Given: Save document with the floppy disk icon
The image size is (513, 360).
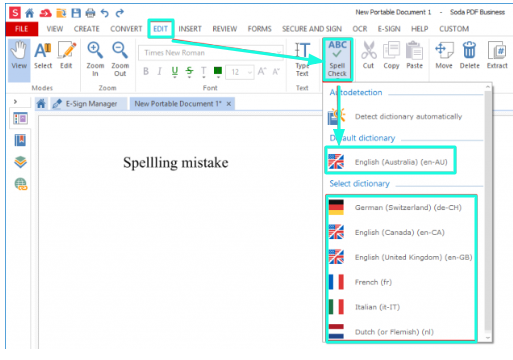Looking at the screenshot, I should (76, 13).
